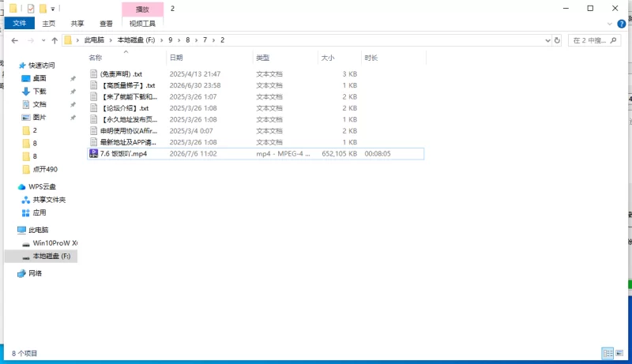Click the date 2026/7/6 11:02 cell

point(193,154)
